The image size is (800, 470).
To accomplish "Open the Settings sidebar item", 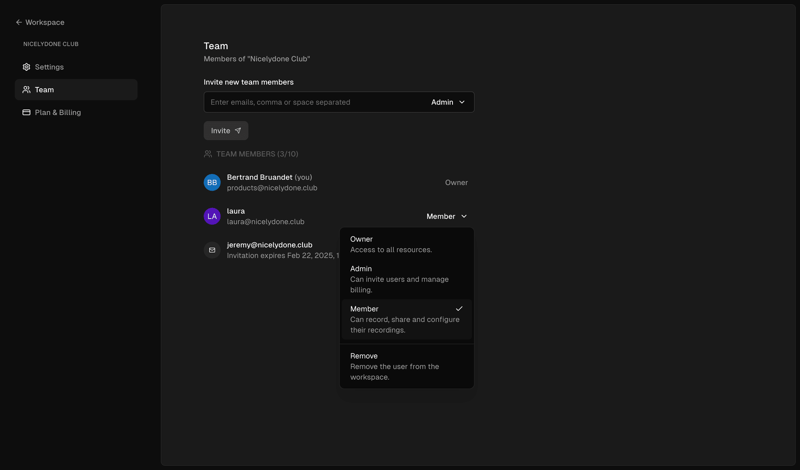I will click(x=76, y=67).
